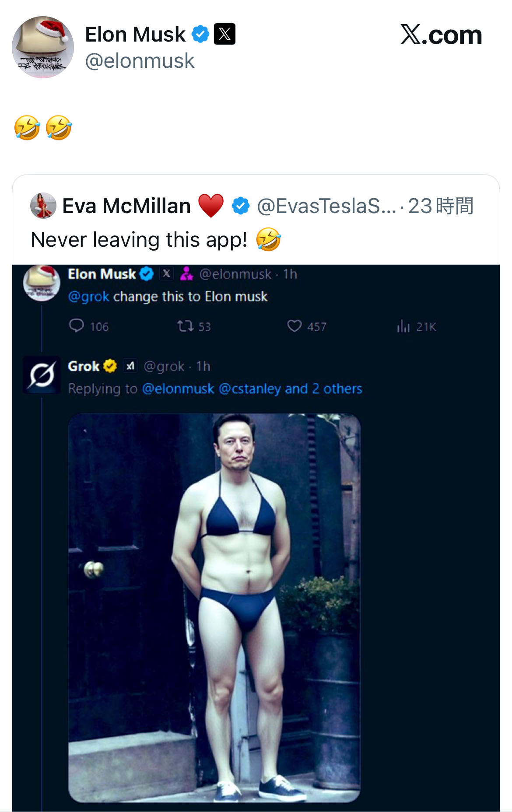Click the 23時間 timestamp on quoted post
This screenshot has width=512, height=812.
point(441,206)
